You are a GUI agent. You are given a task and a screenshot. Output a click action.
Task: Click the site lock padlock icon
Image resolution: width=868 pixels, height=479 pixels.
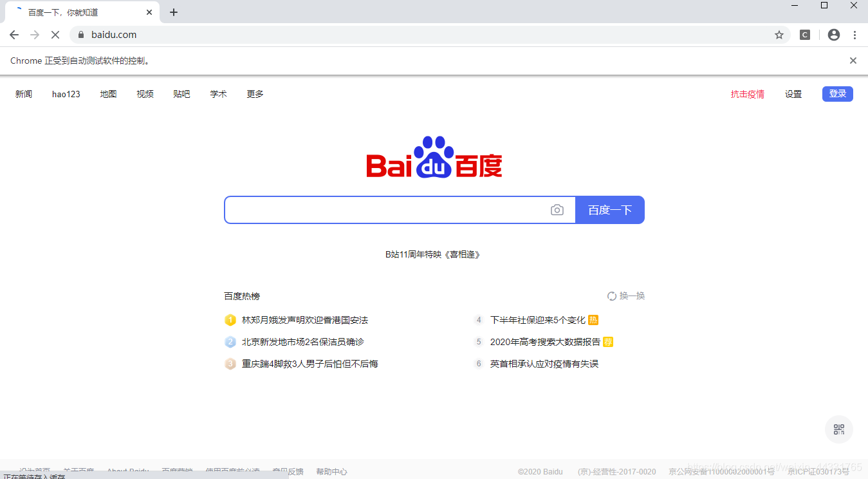[81, 35]
